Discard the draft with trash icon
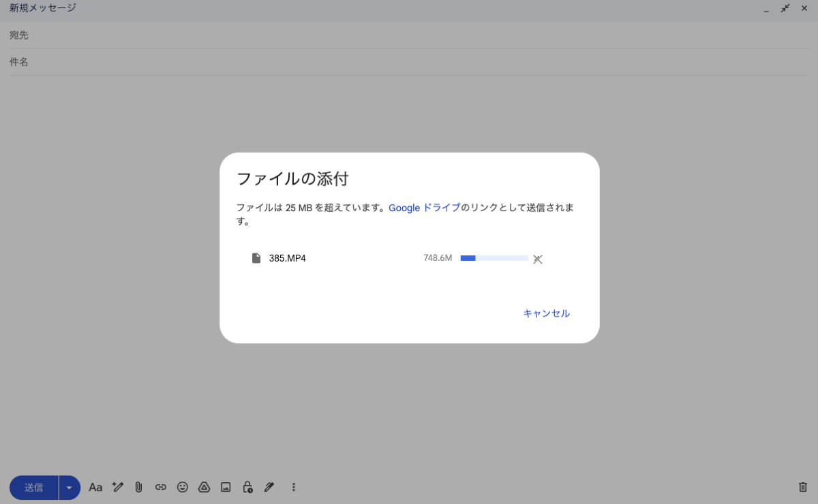Image resolution: width=818 pixels, height=504 pixels. [802, 487]
